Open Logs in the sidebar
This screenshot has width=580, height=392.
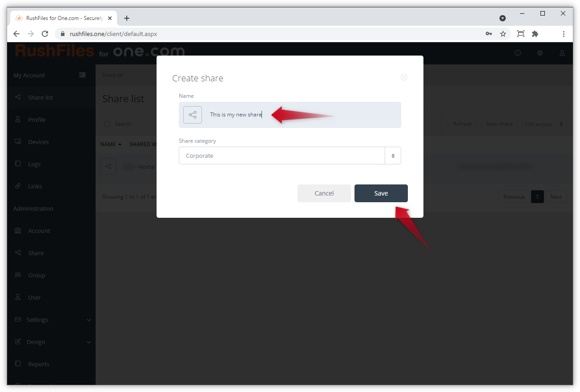(34, 164)
